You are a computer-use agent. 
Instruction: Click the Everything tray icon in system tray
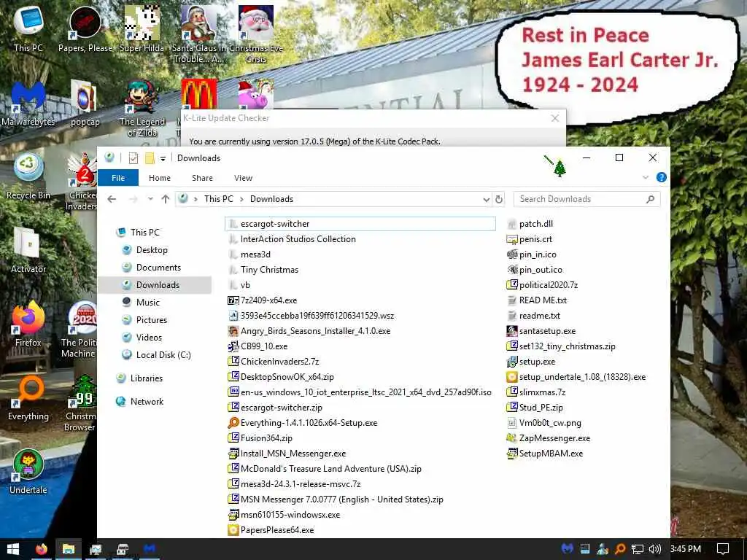620,549
